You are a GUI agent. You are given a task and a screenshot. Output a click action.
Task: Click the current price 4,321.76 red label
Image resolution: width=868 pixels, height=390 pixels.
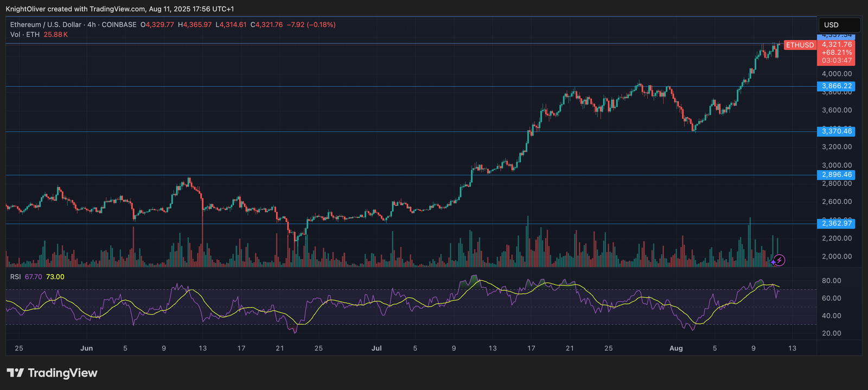pos(836,45)
